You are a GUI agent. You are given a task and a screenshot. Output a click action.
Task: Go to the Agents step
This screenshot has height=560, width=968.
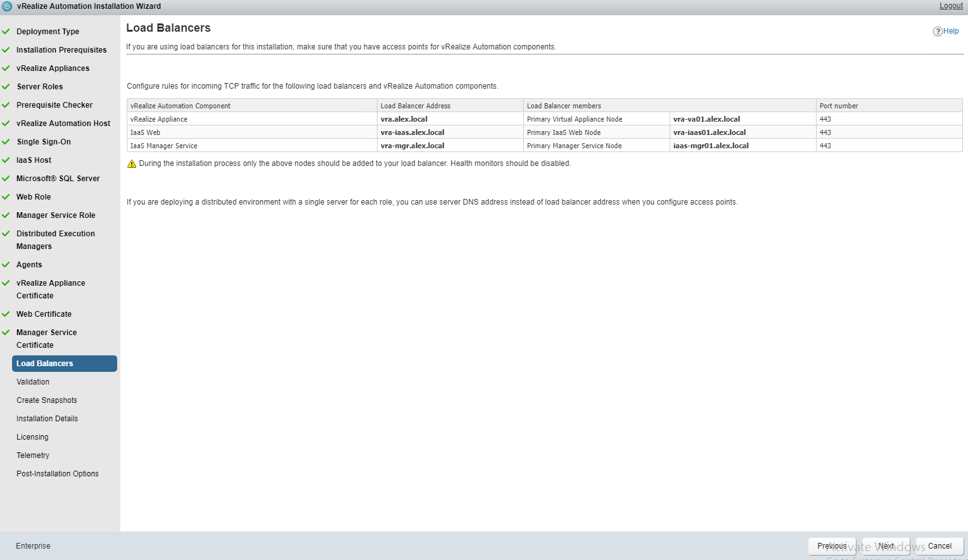[x=29, y=265]
